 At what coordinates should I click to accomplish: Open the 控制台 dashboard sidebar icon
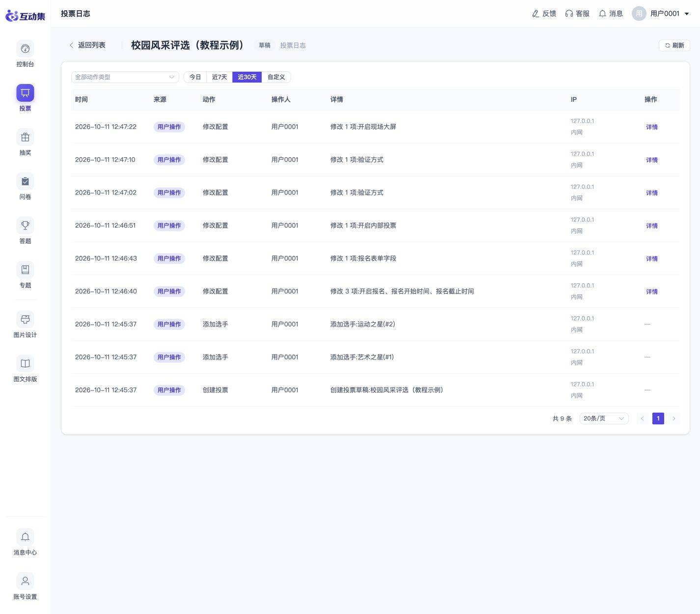[x=25, y=49]
